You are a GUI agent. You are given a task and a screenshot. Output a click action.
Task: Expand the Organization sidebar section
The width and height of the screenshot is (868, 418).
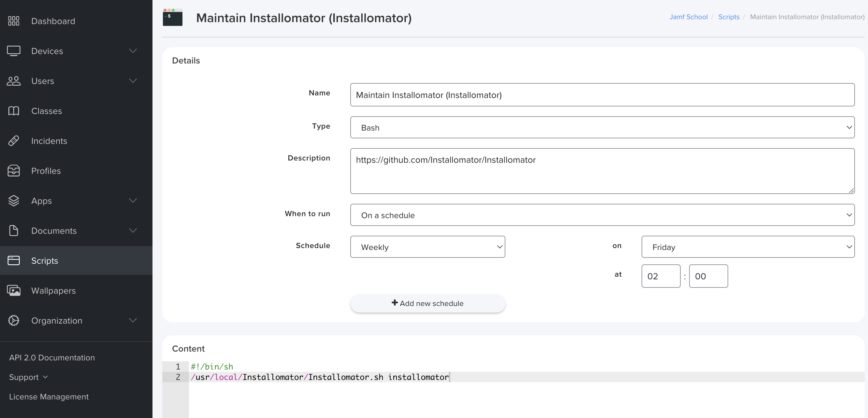[x=133, y=320]
